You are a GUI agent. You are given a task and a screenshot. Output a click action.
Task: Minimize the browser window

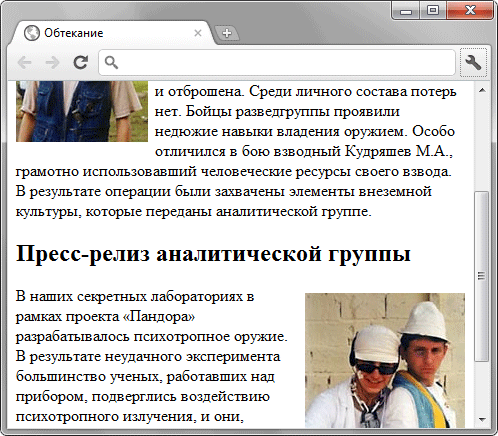tap(406, 11)
